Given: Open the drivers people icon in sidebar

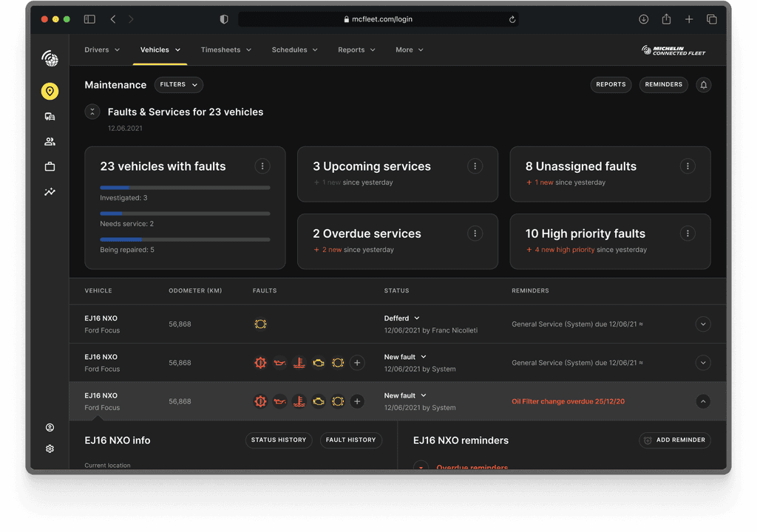Looking at the screenshot, I should click(50, 141).
